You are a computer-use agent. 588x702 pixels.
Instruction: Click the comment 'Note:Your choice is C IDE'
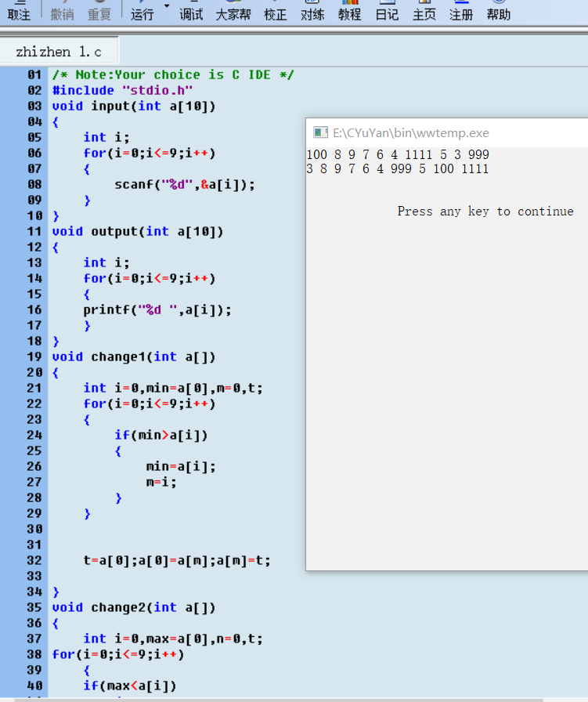[x=173, y=74]
